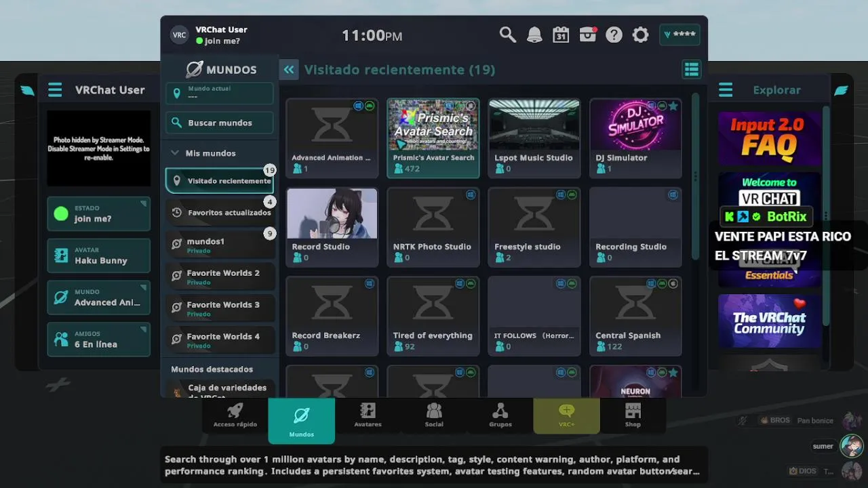Collapse panel with double-arrow back button
Image resolution: width=868 pixels, height=488 pixels.
coord(289,69)
